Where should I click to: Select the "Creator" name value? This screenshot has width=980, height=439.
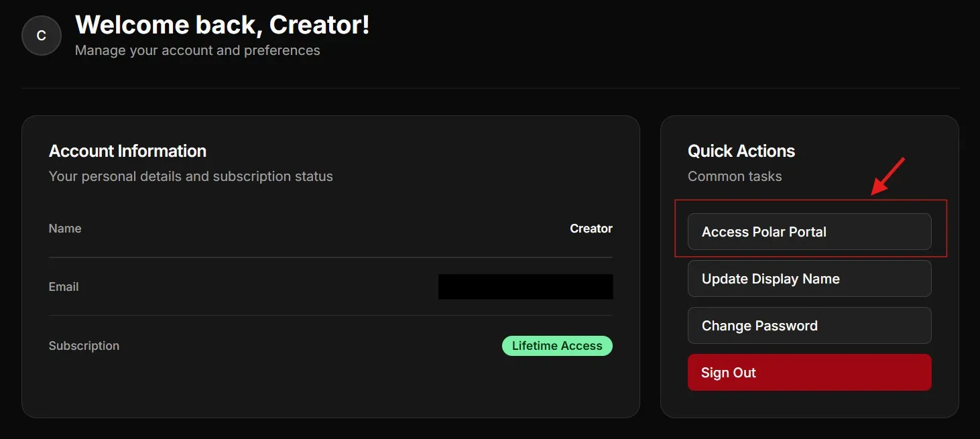click(x=591, y=229)
